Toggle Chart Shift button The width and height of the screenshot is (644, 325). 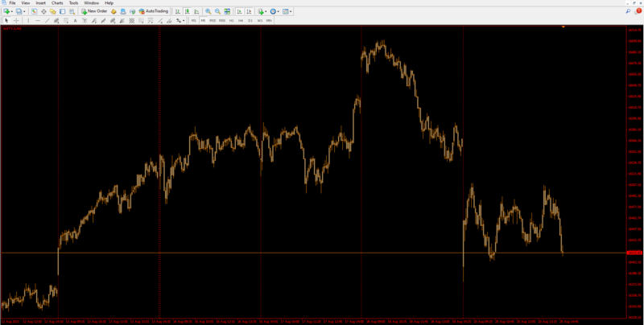tap(249, 11)
